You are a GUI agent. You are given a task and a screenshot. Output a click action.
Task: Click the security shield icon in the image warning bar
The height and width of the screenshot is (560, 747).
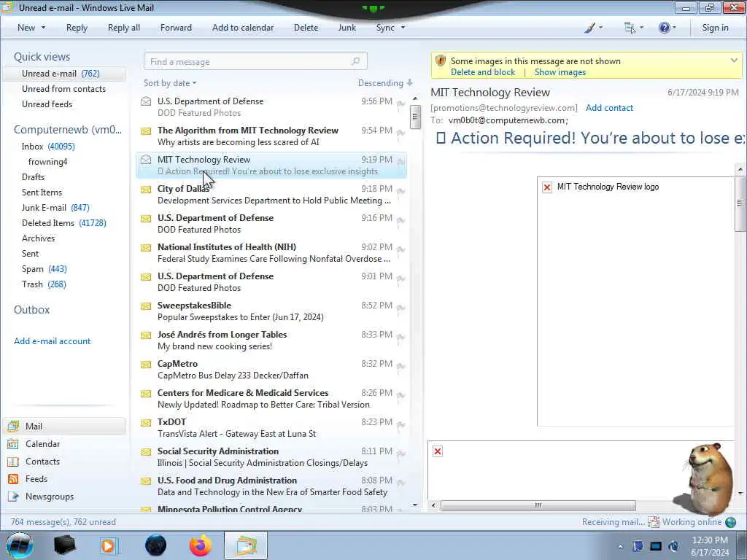click(x=441, y=61)
